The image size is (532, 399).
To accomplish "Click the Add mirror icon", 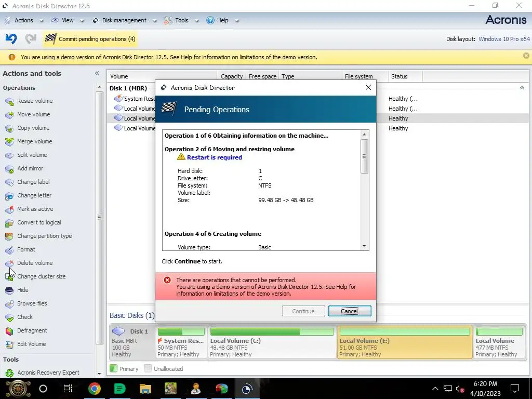I will coord(9,169).
